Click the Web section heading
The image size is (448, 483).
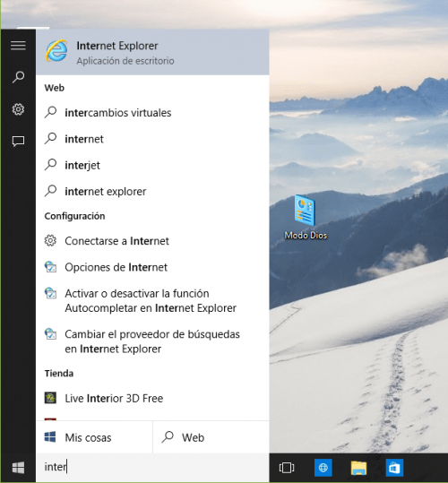coord(54,88)
